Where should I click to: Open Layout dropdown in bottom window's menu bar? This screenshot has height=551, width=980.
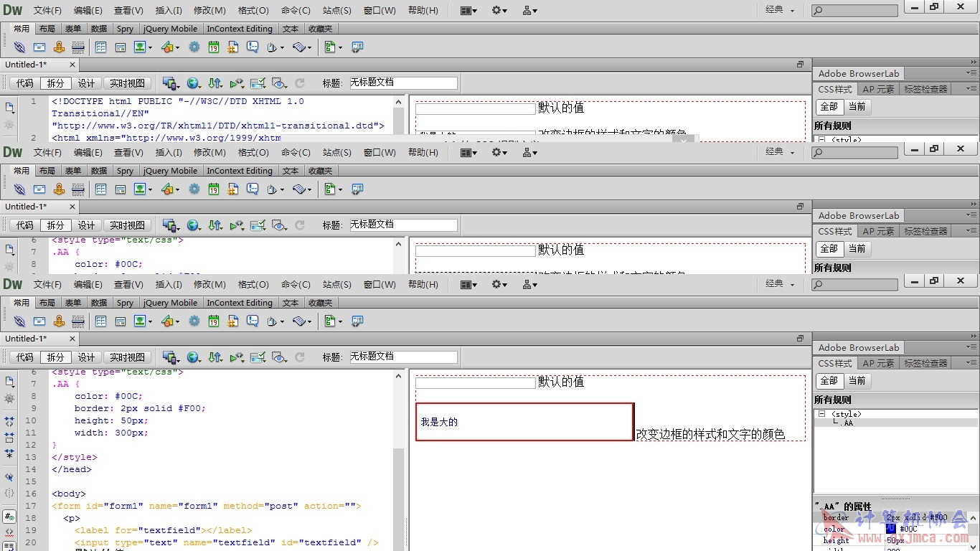[x=468, y=284]
